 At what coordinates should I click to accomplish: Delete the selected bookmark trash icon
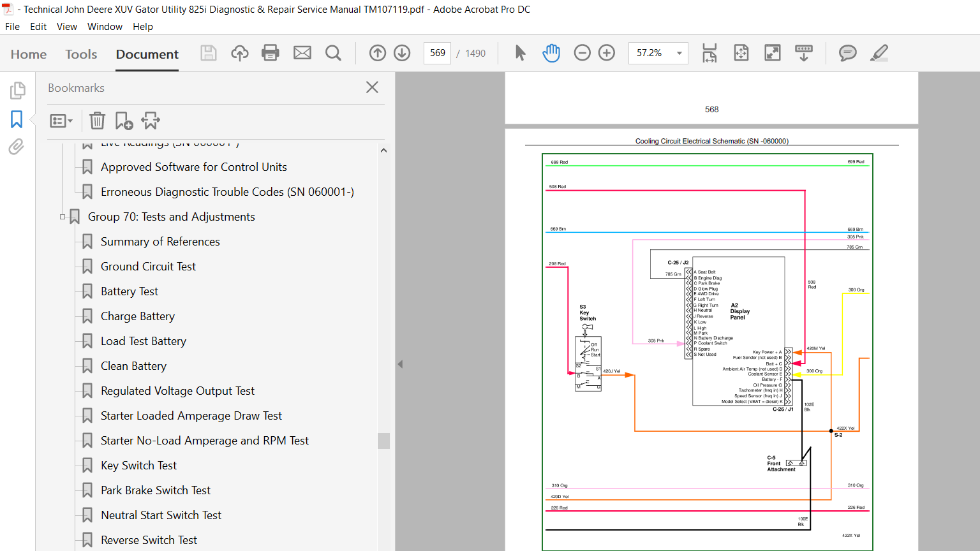point(97,121)
